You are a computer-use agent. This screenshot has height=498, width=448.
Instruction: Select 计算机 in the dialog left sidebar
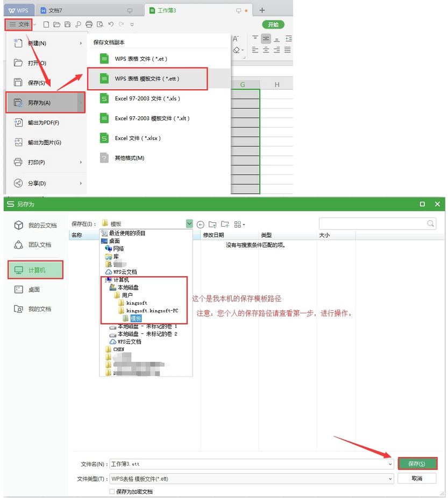[x=35, y=270]
